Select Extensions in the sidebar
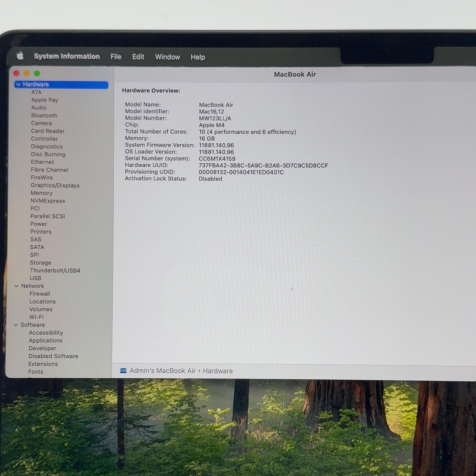 coord(43,364)
